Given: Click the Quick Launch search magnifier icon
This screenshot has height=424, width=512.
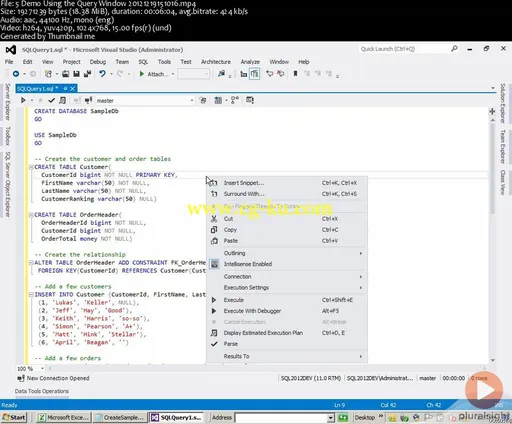Looking at the screenshot, I should coord(454,49).
